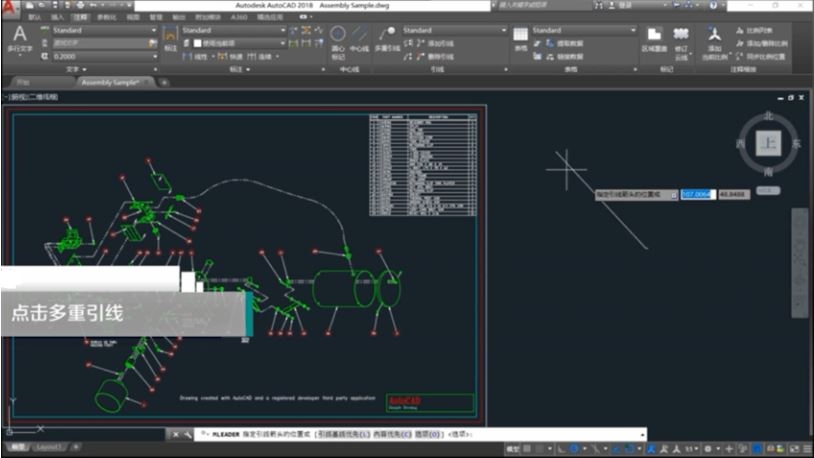814x458 pixels.
Task: Select the Revision Cloud tool
Action: tap(681, 42)
